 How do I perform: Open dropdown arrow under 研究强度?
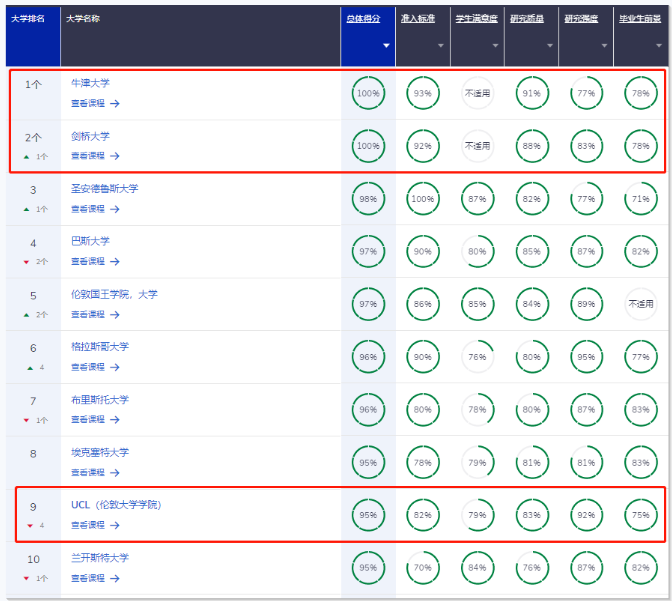pyautogui.click(x=604, y=45)
